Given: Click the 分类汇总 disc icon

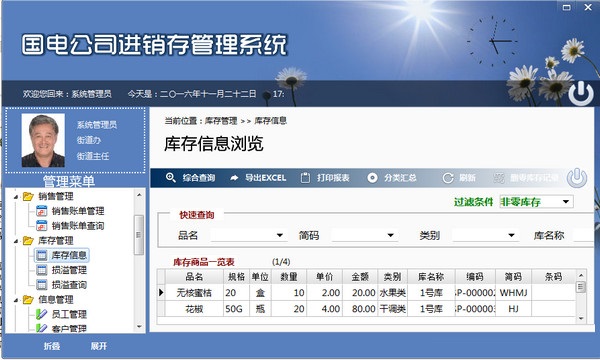Looking at the screenshot, I should 372,178.
